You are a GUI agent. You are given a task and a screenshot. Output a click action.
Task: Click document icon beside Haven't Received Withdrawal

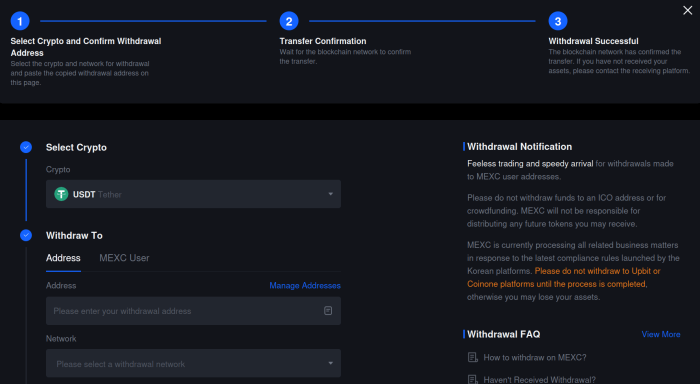pyautogui.click(x=472, y=380)
